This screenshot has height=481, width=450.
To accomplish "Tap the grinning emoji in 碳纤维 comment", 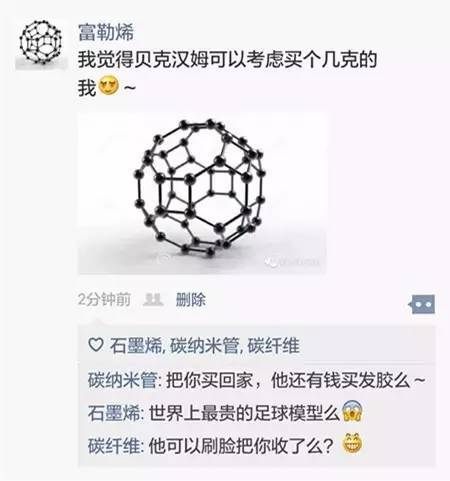I will tap(352, 444).
